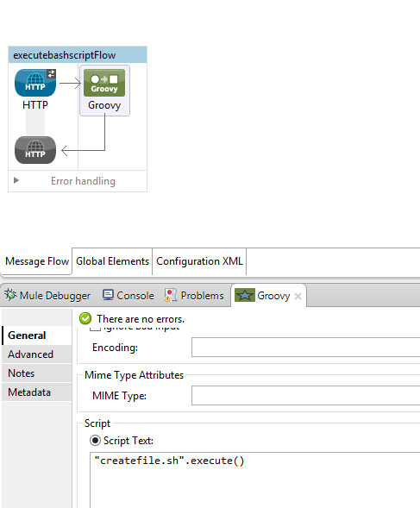Click the MIME Type input field

tap(305, 395)
